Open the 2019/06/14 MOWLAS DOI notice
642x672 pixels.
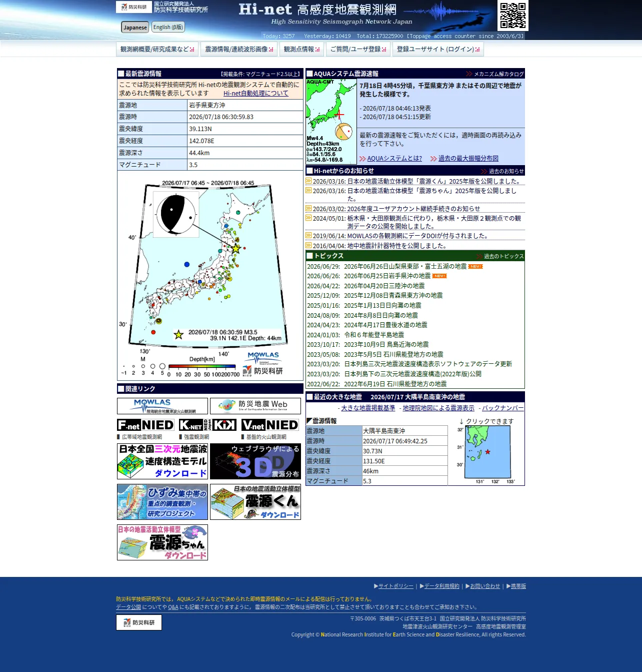coord(417,236)
